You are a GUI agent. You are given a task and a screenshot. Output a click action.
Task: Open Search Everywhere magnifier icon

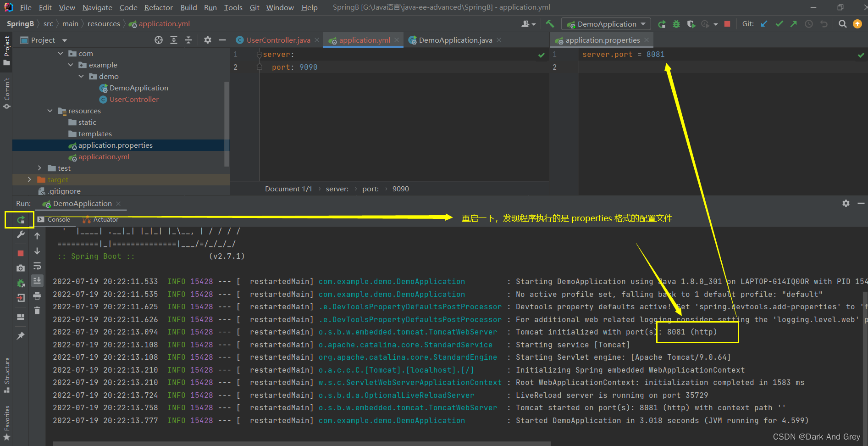click(842, 24)
